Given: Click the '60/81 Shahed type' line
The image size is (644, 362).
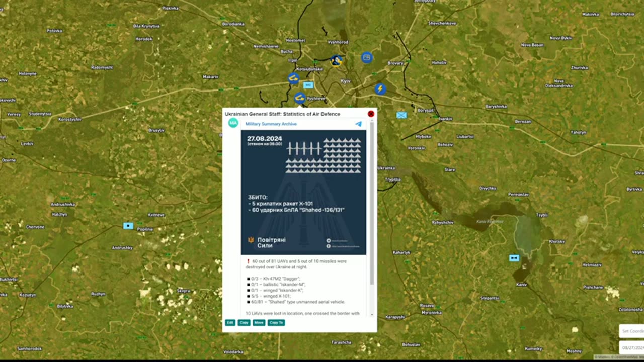Looking at the screenshot, I should (x=296, y=302).
